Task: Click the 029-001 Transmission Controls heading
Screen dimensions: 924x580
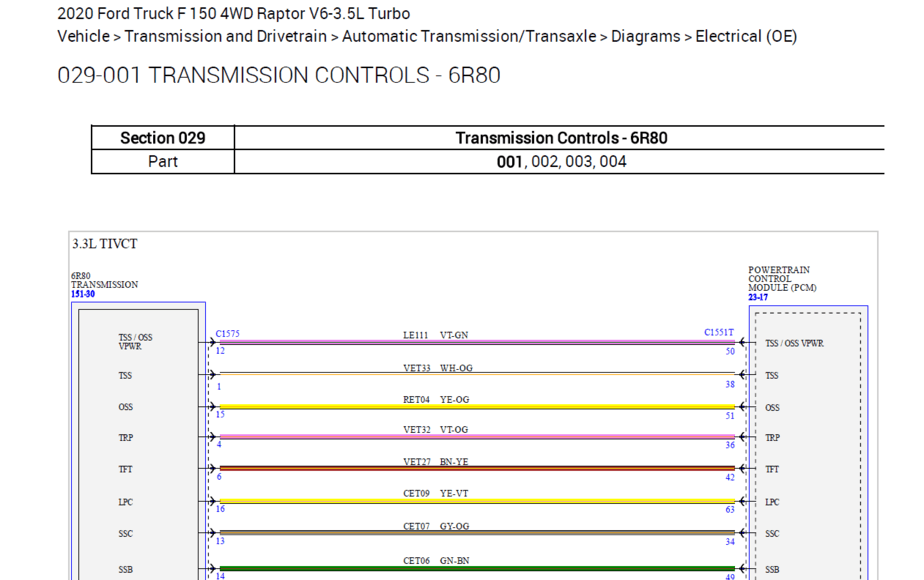Action: point(279,76)
